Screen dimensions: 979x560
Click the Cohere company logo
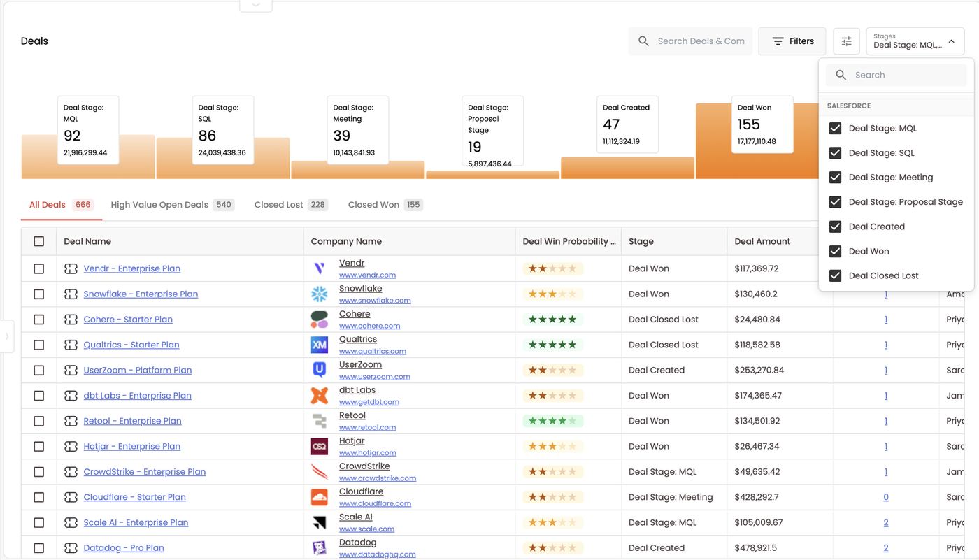(320, 320)
